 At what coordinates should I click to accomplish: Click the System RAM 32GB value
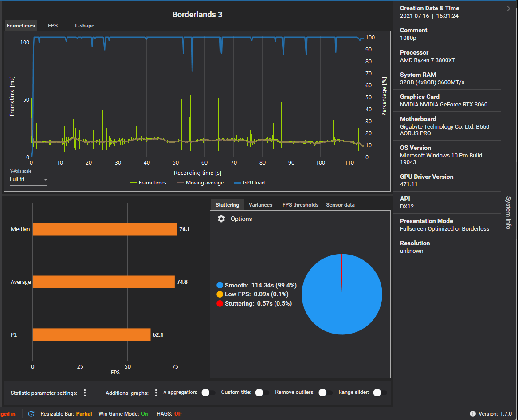(x=432, y=82)
